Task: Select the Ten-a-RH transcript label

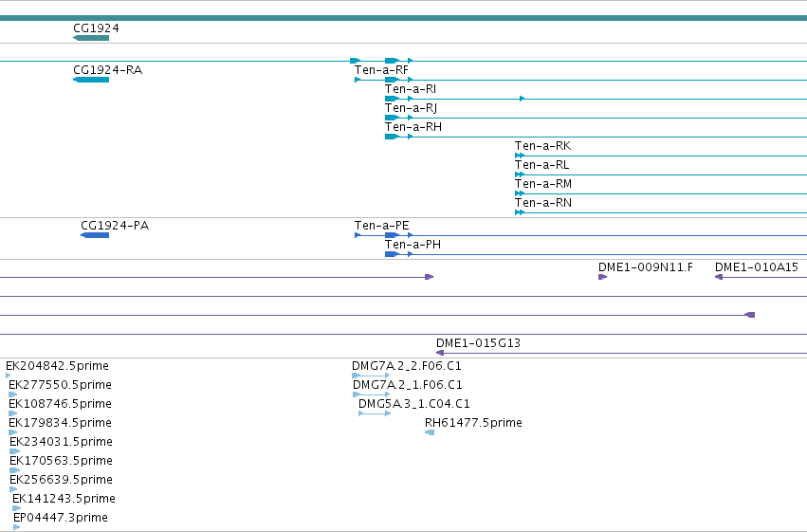Action: [x=413, y=127]
